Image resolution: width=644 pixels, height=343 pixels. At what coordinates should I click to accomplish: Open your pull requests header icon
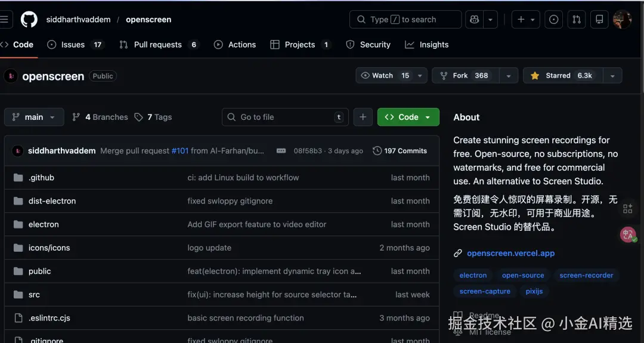577,19
